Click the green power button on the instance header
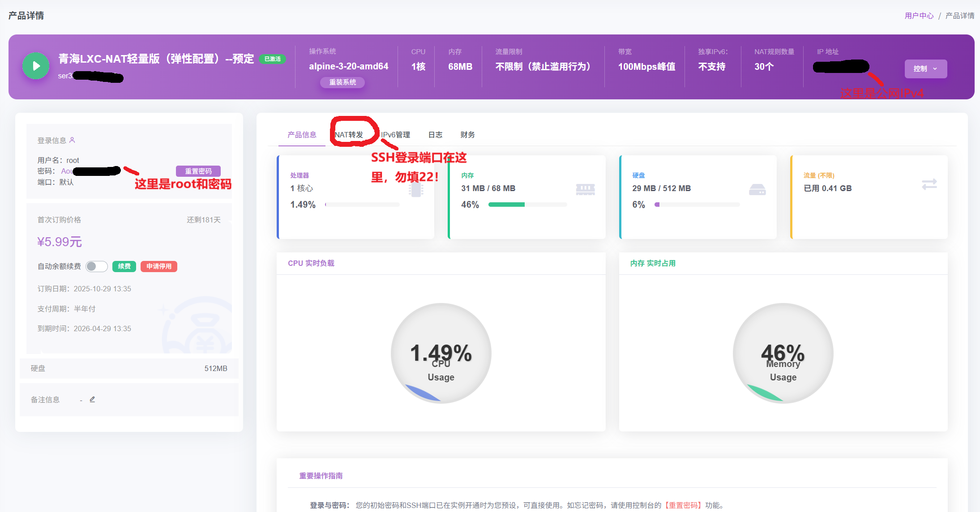 click(35, 66)
